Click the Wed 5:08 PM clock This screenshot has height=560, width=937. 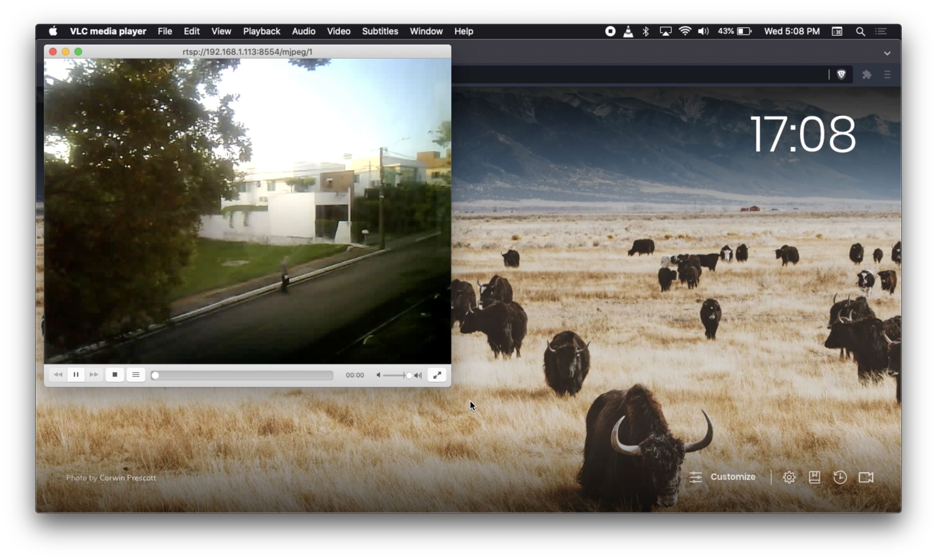pos(792,31)
